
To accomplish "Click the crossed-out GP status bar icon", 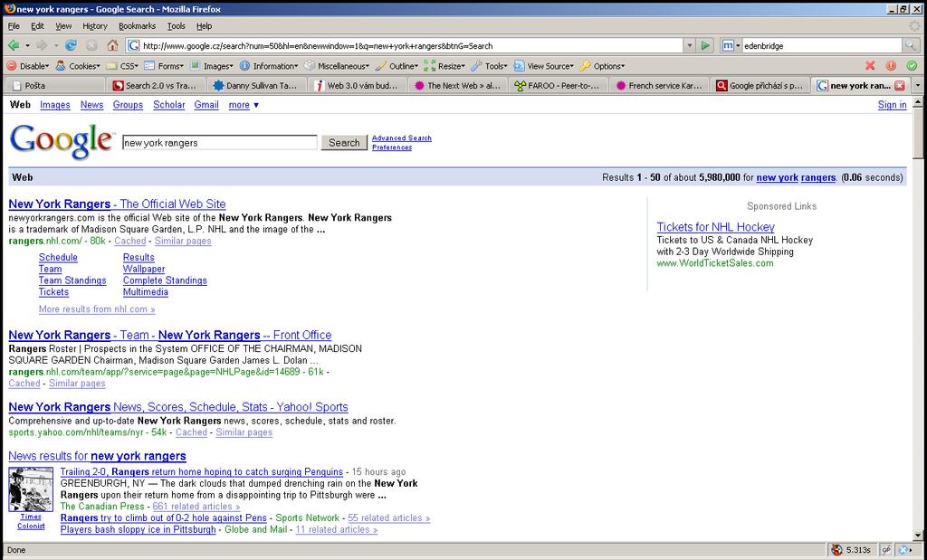I will click(x=886, y=550).
